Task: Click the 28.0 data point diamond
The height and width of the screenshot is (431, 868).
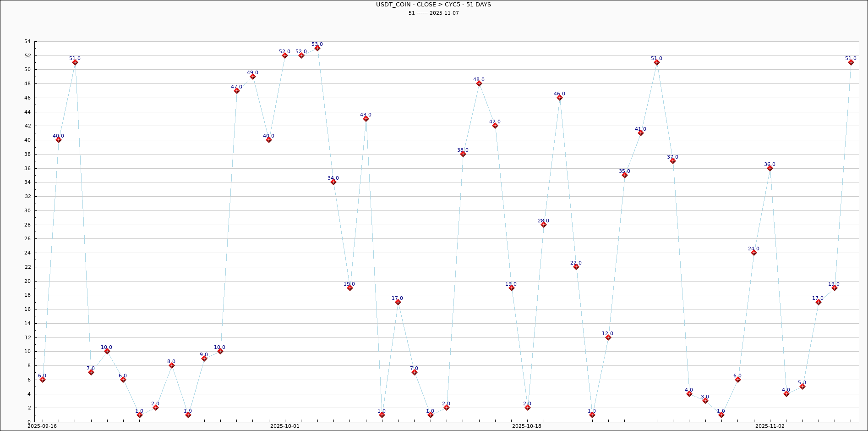Action: coord(543,225)
